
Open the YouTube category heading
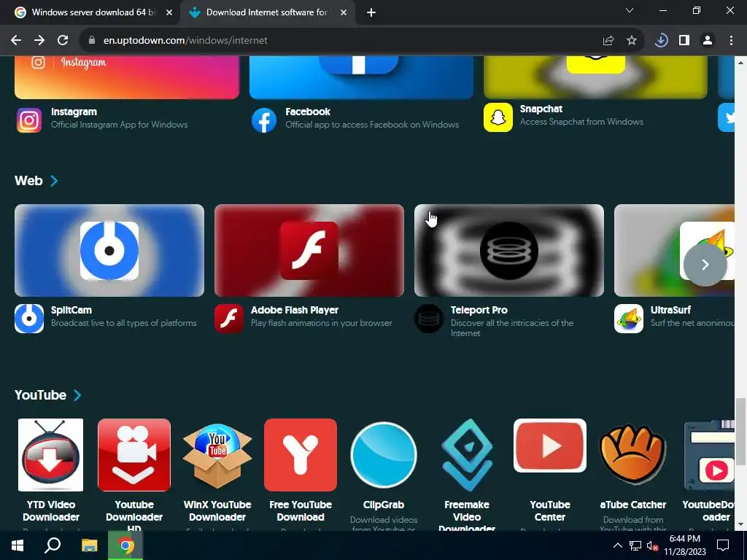pos(41,395)
